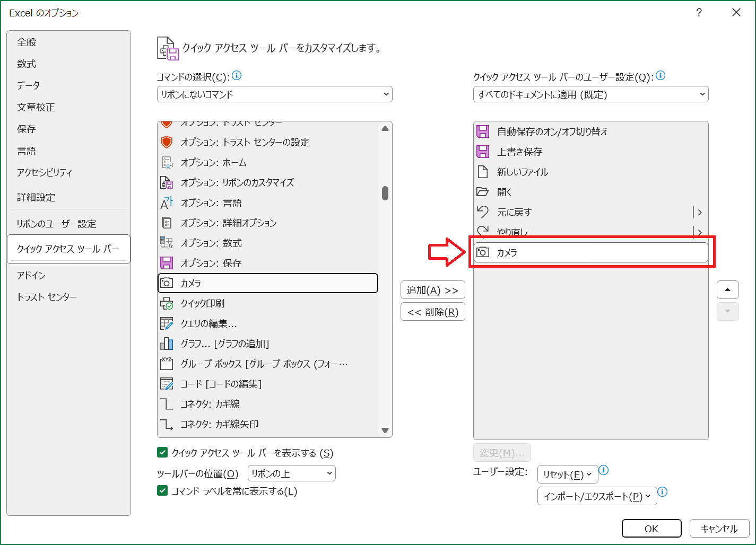Click the XYZ group box icon
The image size is (756, 545).
[167, 364]
